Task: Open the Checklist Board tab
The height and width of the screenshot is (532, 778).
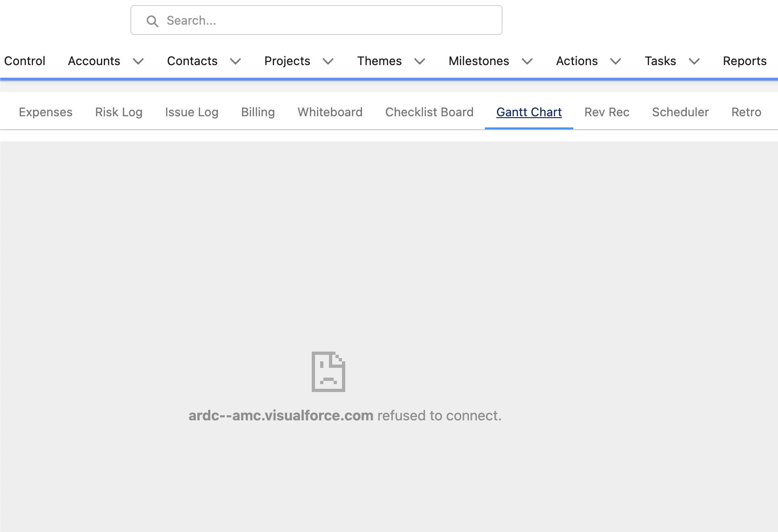Action: click(x=429, y=112)
